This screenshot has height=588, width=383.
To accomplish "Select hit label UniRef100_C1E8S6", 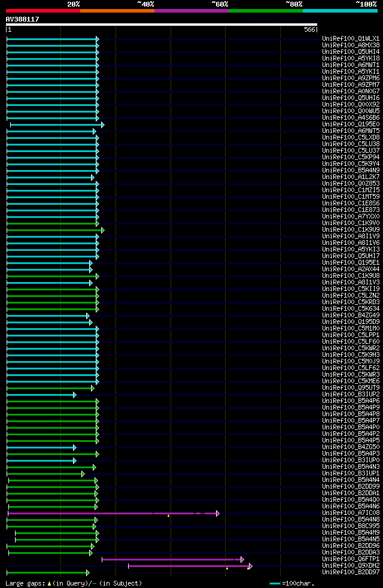I will point(351,203).
